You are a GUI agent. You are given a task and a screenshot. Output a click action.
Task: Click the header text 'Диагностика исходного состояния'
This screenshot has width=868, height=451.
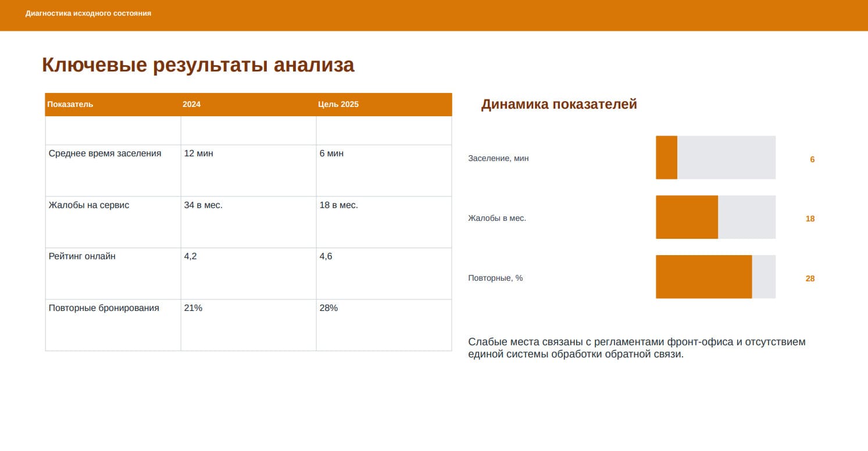pyautogui.click(x=88, y=13)
